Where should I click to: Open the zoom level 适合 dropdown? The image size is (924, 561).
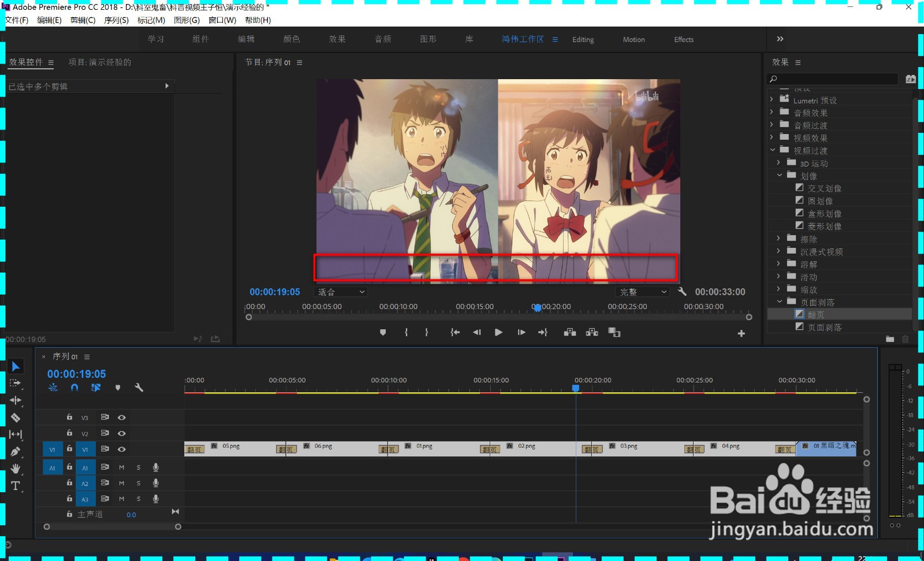pyautogui.click(x=341, y=292)
